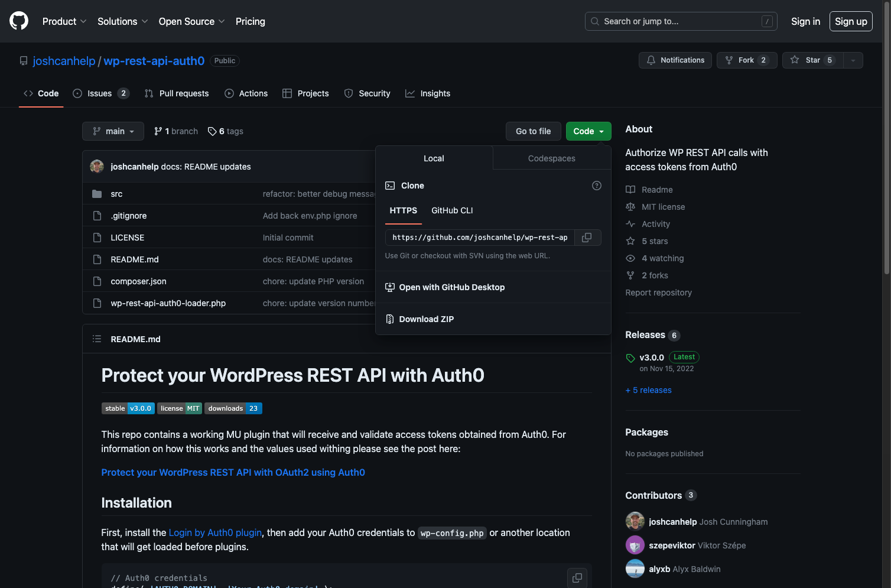891x588 pixels.
Task: Star this repository
Action: click(x=813, y=60)
